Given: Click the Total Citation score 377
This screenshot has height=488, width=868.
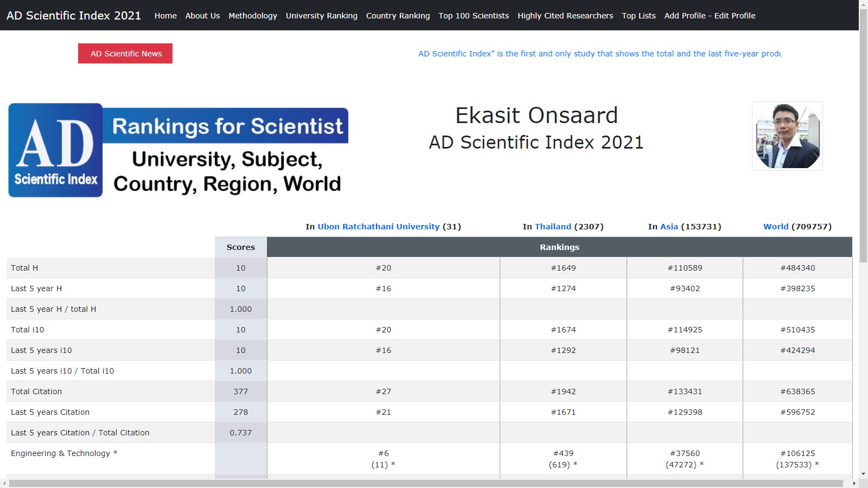Looking at the screenshot, I should tap(241, 391).
